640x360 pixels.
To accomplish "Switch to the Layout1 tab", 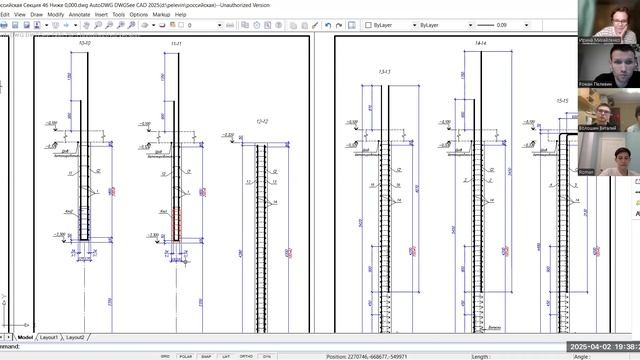I will [49, 338].
